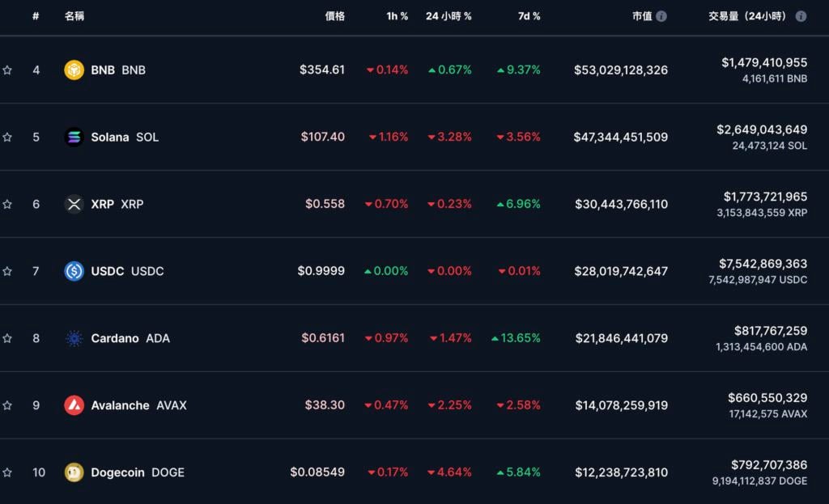Sort by the 24 小時 % column header
This screenshot has height=504, width=829.
449,16
